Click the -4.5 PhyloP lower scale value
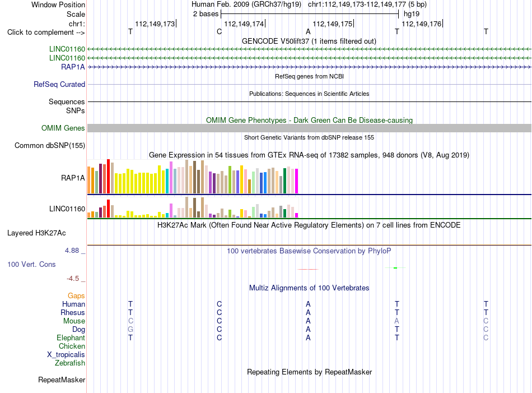 click(x=73, y=279)
